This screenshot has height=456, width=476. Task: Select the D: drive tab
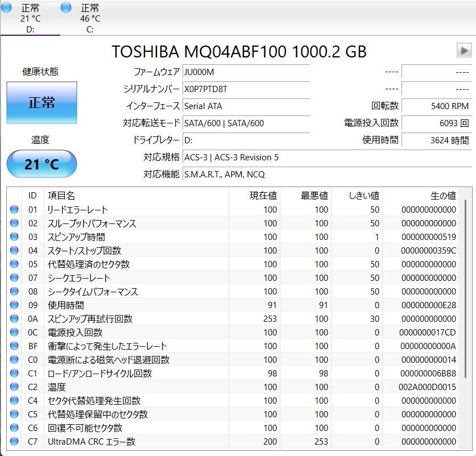point(30,18)
